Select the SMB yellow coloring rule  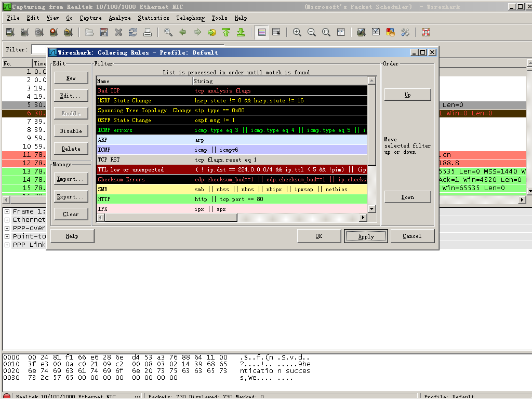pos(232,189)
